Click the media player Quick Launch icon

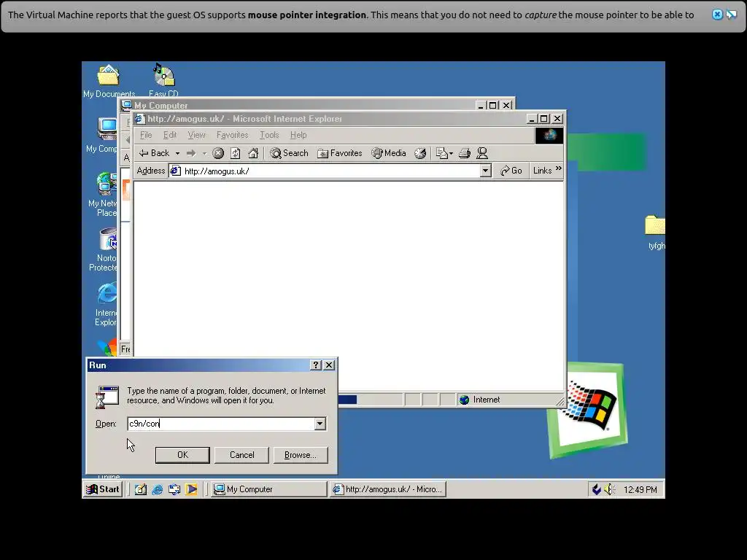pyautogui.click(x=192, y=489)
